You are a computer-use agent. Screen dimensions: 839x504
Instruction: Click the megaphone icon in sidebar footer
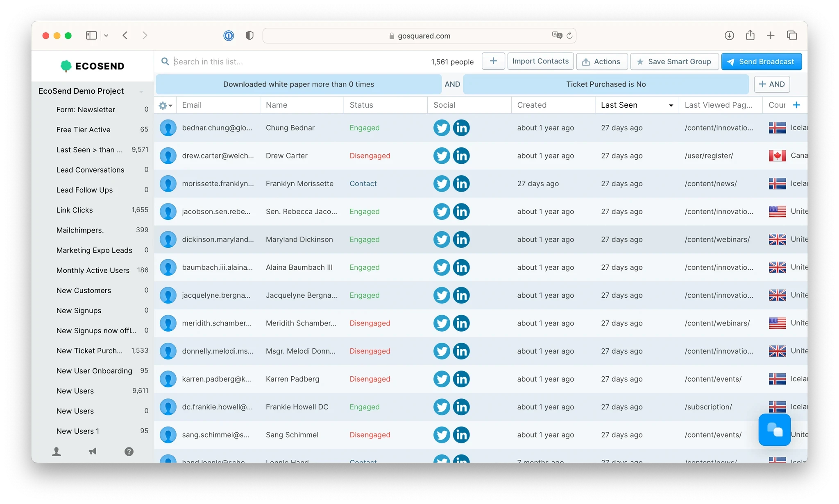pos(93,451)
